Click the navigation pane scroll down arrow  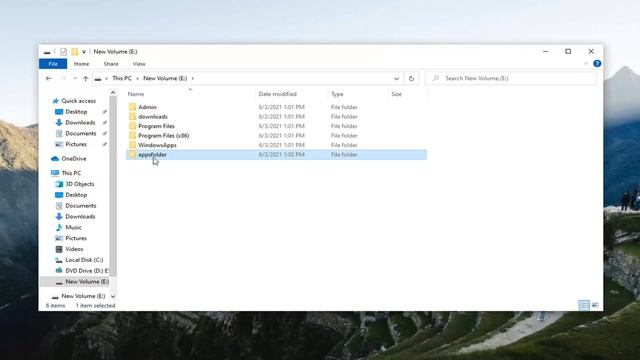click(x=113, y=296)
